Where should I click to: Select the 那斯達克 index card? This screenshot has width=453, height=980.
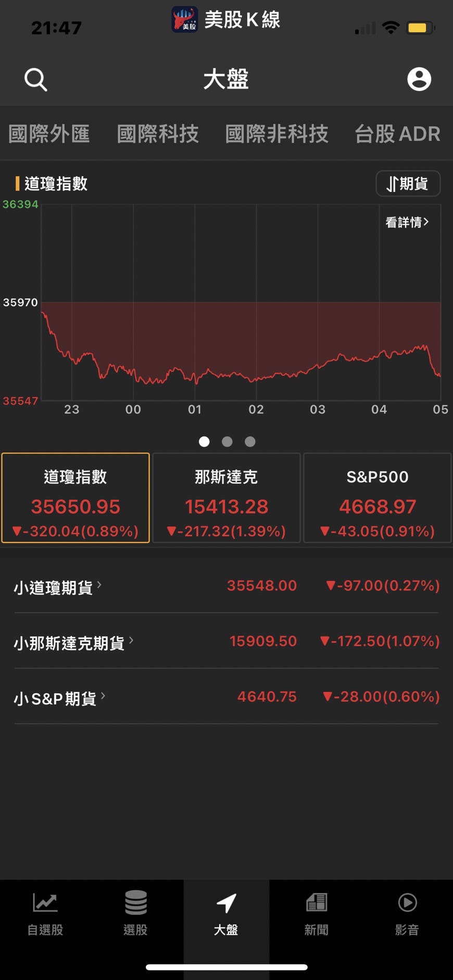click(x=227, y=498)
